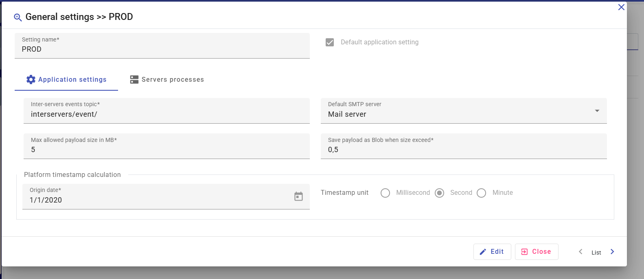Switch to the Servers processes tab

(x=167, y=80)
